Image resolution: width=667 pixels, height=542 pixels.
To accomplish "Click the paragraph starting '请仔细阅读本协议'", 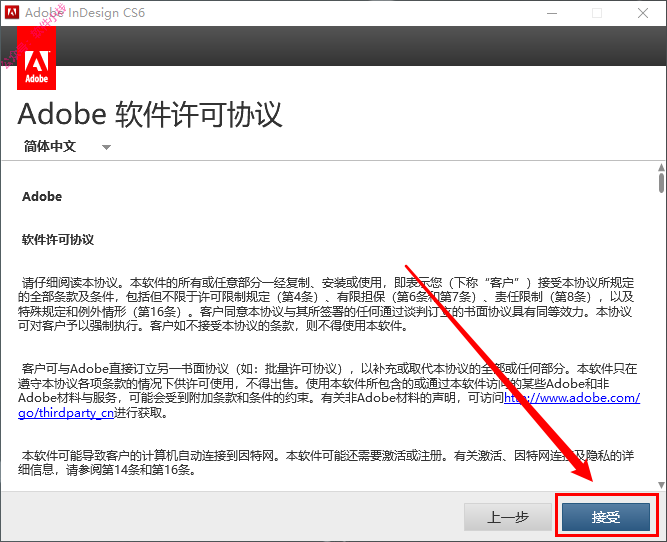I will [326, 304].
